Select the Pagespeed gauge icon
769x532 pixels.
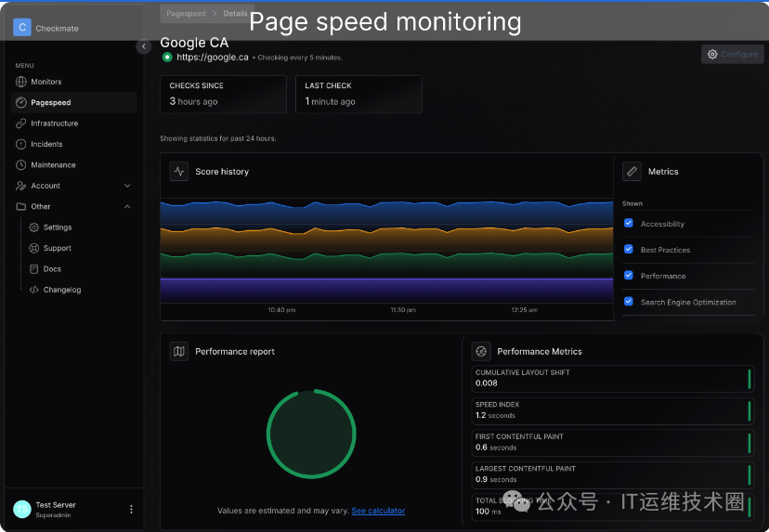tap(21, 102)
